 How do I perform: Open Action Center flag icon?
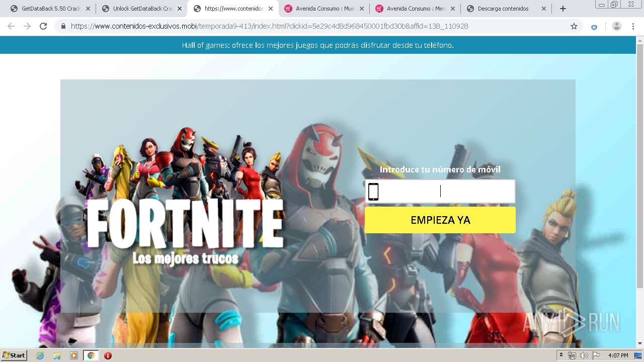tap(596, 355)
